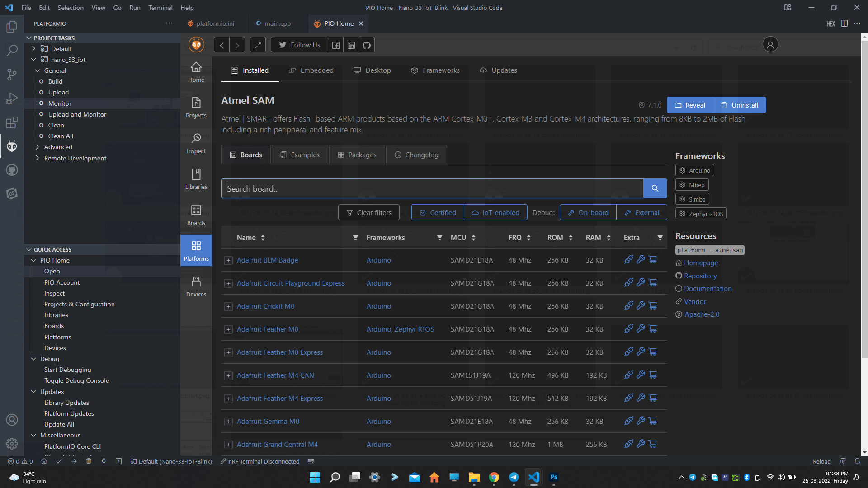This screenshot has height=488, width=868.
Task: Open the Documentation resource link
Action: click(708, 288)
